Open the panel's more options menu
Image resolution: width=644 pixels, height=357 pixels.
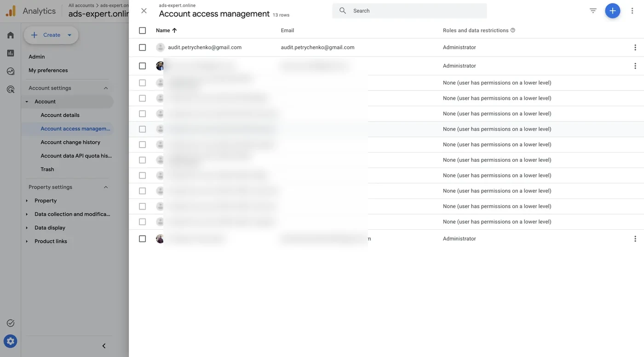point(632,11)
